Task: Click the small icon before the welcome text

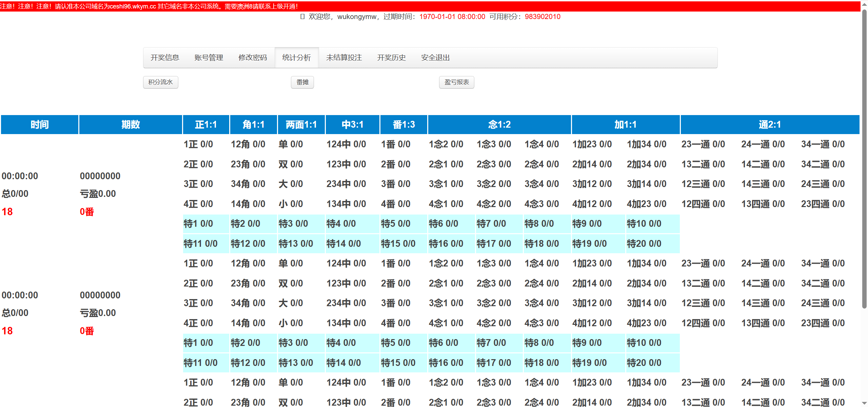Action: [302, 17]
